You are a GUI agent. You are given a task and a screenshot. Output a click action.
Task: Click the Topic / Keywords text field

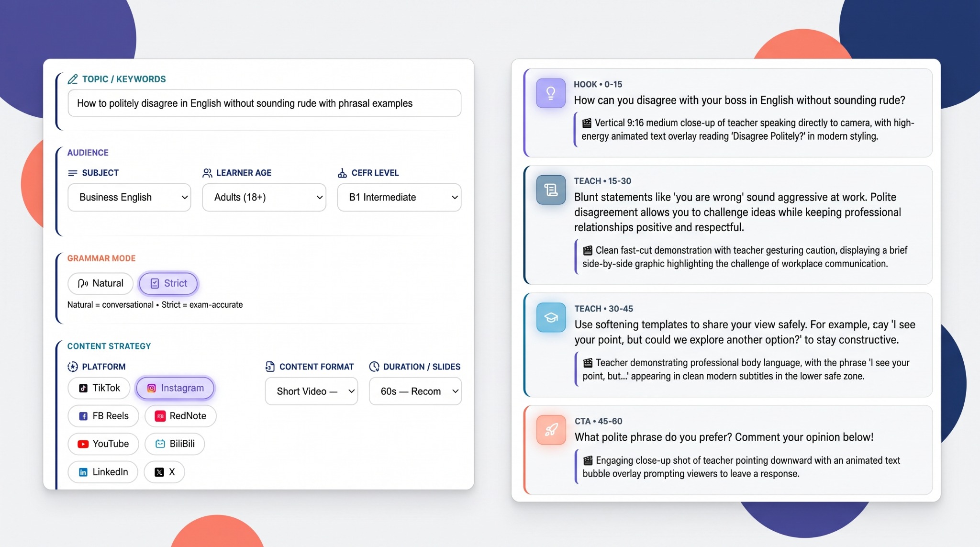(x=264, y=103)
